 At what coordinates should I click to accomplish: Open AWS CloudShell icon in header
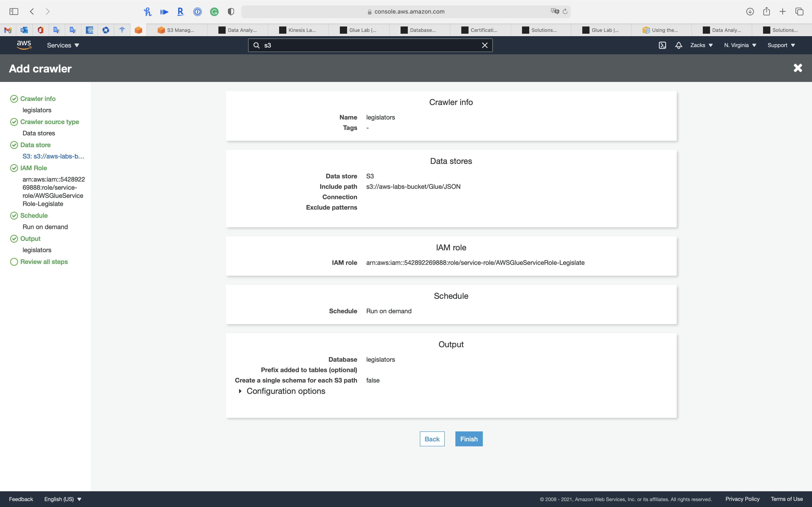(x=662, y=45)
